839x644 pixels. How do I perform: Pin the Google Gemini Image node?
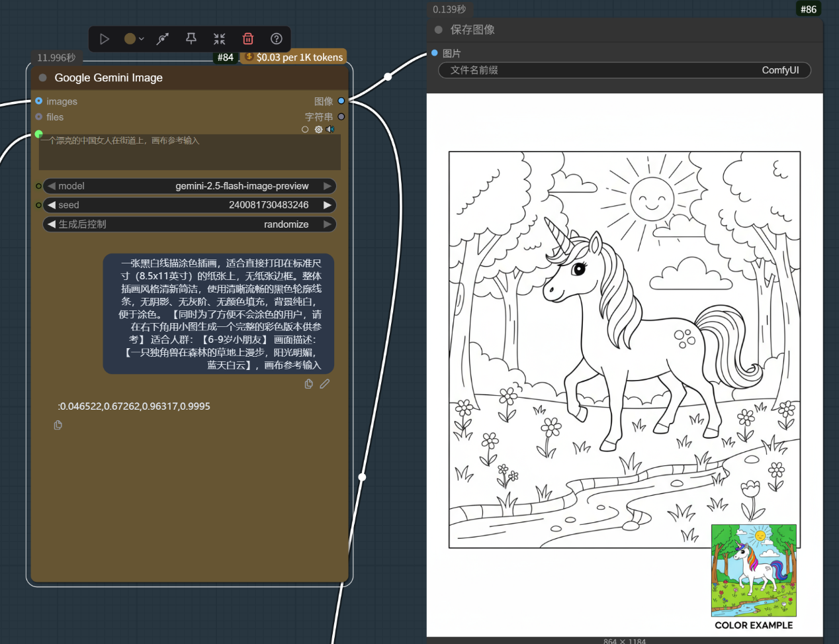191,39
